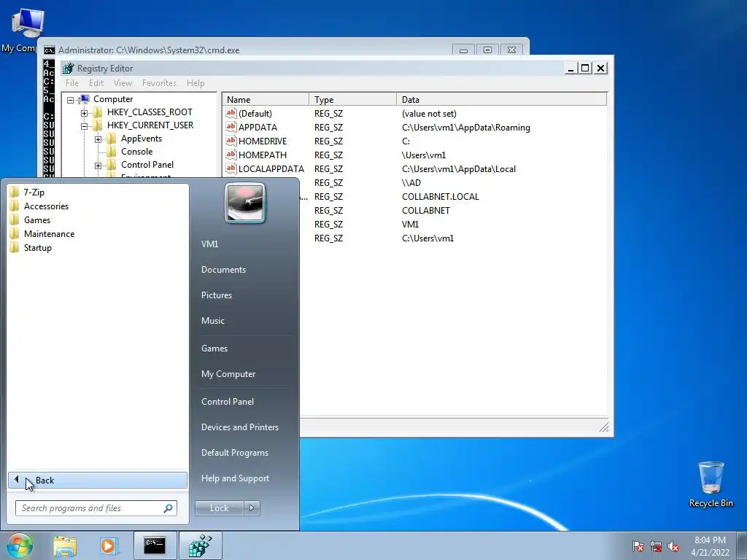Click the Search programs and files box

(96, 508)
